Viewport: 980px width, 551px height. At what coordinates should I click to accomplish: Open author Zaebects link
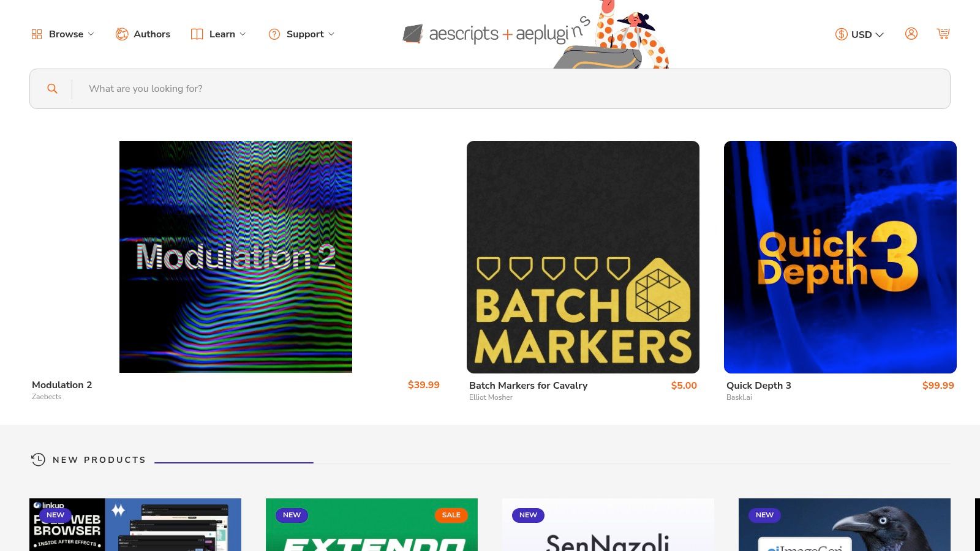[x=47, y=397]
